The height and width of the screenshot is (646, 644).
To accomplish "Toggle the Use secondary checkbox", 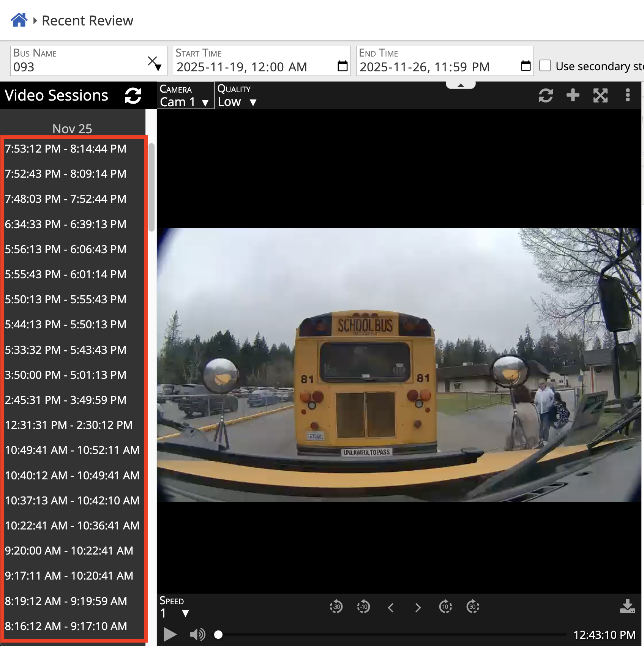I will (545, 66).
